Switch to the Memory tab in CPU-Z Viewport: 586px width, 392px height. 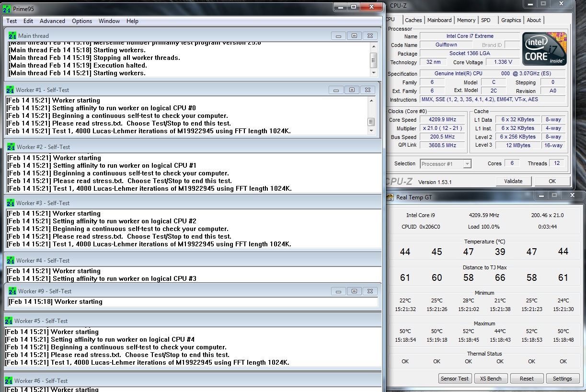(466, 20)
